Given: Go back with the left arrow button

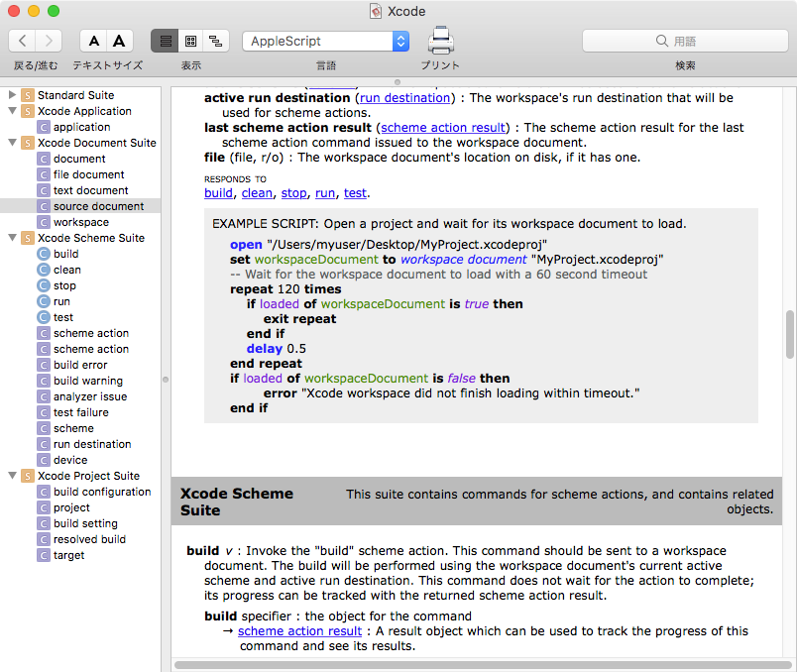Looking at the screenshot, I should click(23, 41).
